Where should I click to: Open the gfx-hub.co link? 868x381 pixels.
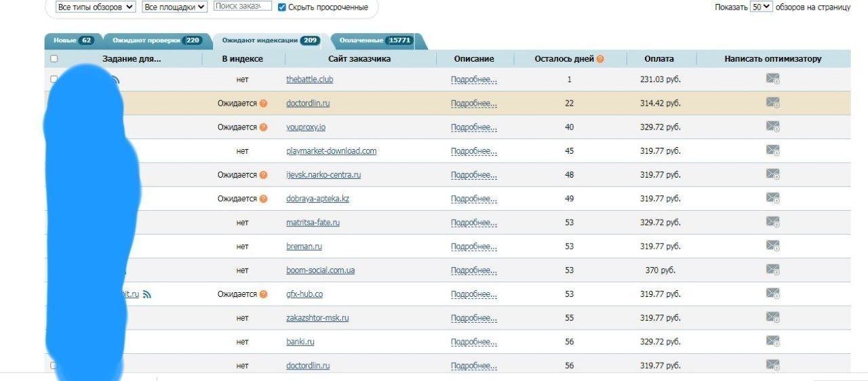click(304, 294)
